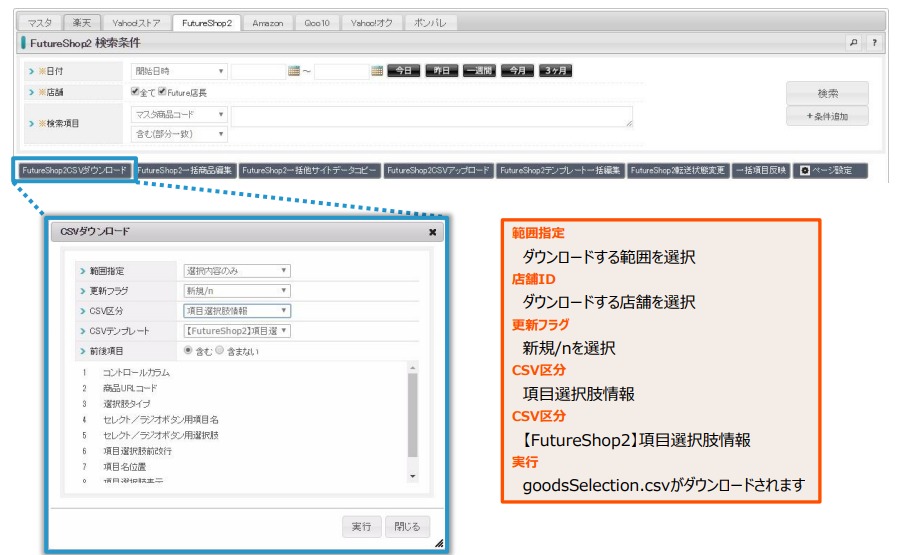Click the dialog resize grip corner
The image size is (902, 555).
pos(439,543)
